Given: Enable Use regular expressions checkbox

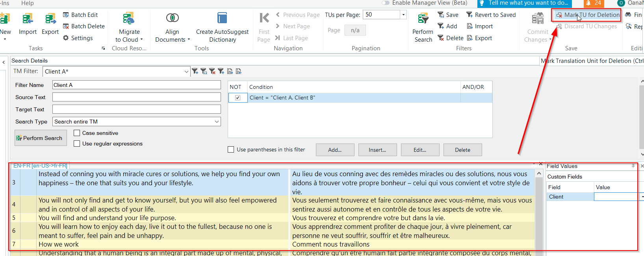Looking at the screenshot, I should [77, 144].
